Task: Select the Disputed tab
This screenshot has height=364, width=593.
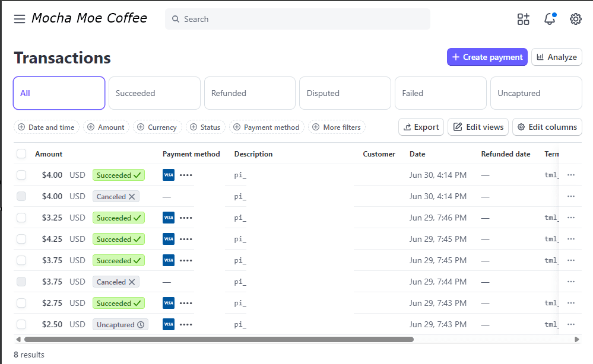Action: pos(344,92)
